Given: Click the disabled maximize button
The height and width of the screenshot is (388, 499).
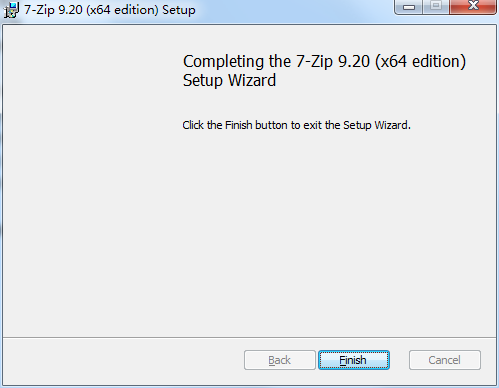Looking at the screenshot, I should [x=436, y=7].
